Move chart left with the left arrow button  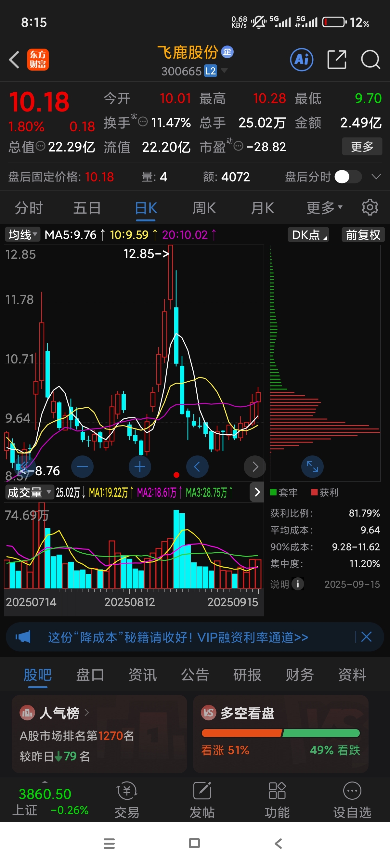(197, 467)
